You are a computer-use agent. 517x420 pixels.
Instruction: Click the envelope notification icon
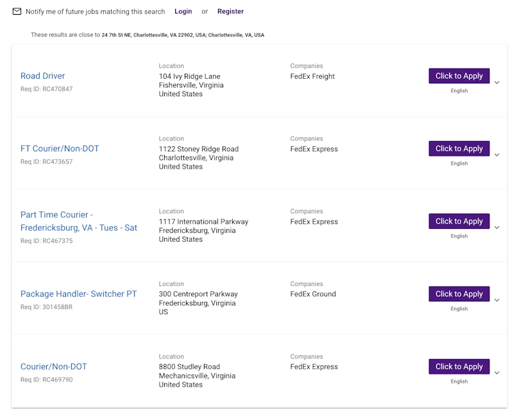click(15, 12)
